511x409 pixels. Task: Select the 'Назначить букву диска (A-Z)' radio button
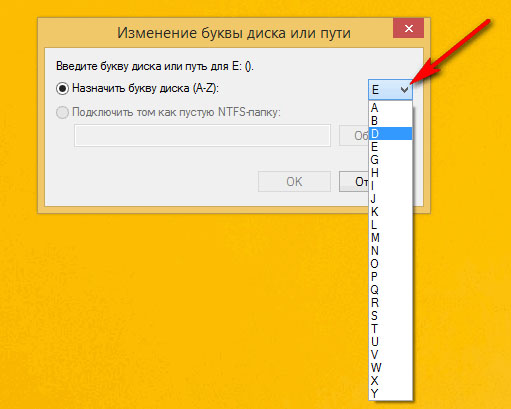pos(62,89)
